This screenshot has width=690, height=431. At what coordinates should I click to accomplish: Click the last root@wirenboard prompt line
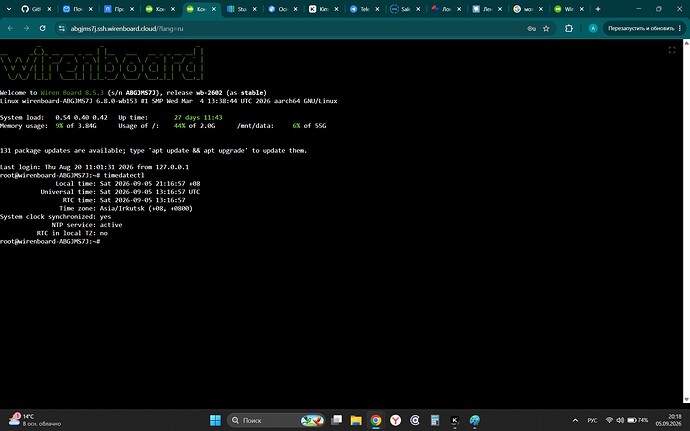point(50,242)
